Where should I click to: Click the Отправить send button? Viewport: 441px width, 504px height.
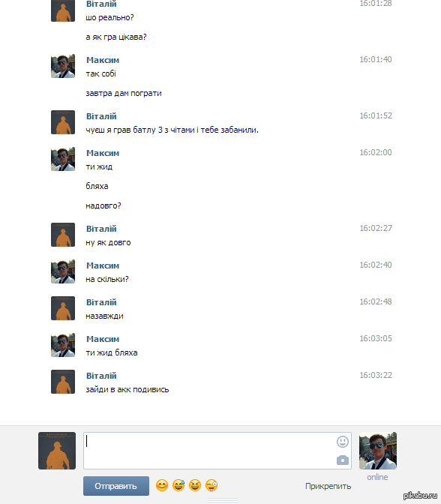[116, 486]
